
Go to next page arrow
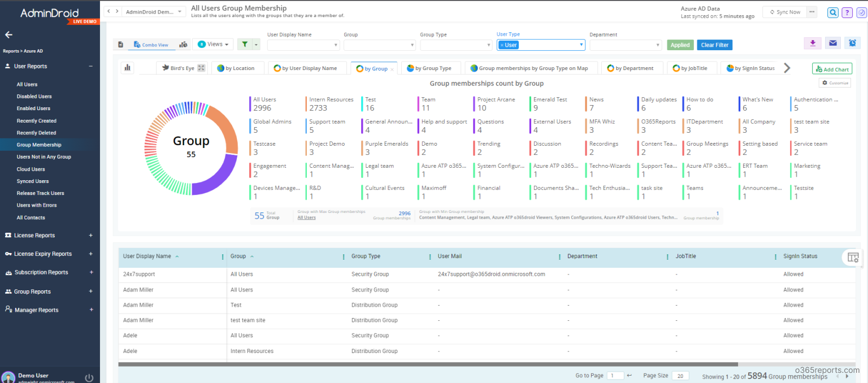[847, 376]
